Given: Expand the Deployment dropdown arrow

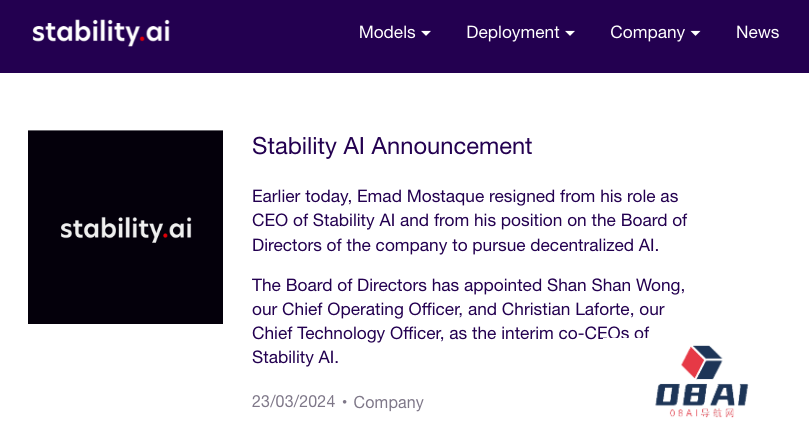Looking at the screenshot, I should [570, 33].
